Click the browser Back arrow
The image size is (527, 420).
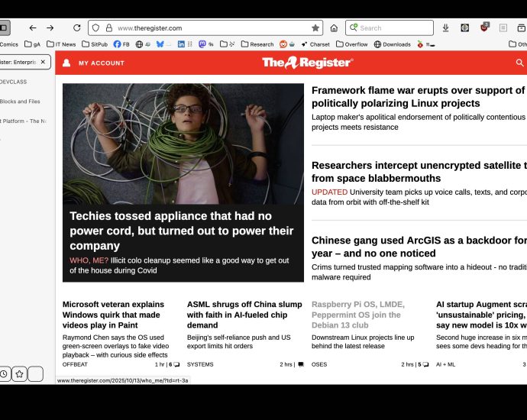coord(33,27)
